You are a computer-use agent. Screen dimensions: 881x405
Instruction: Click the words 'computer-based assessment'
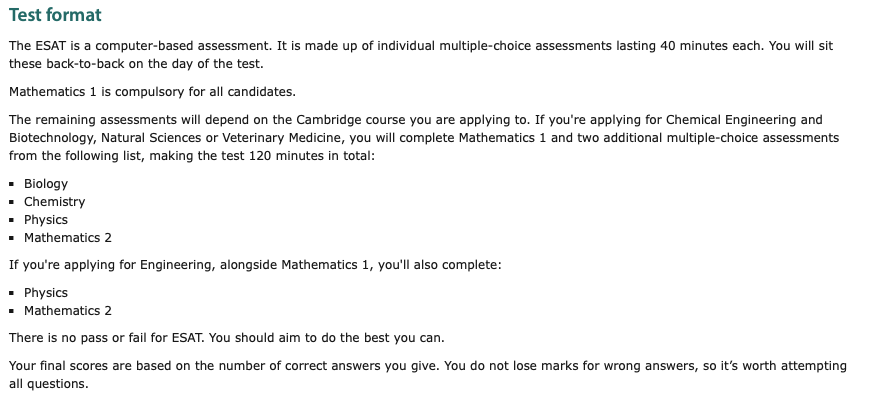point(182,45)
